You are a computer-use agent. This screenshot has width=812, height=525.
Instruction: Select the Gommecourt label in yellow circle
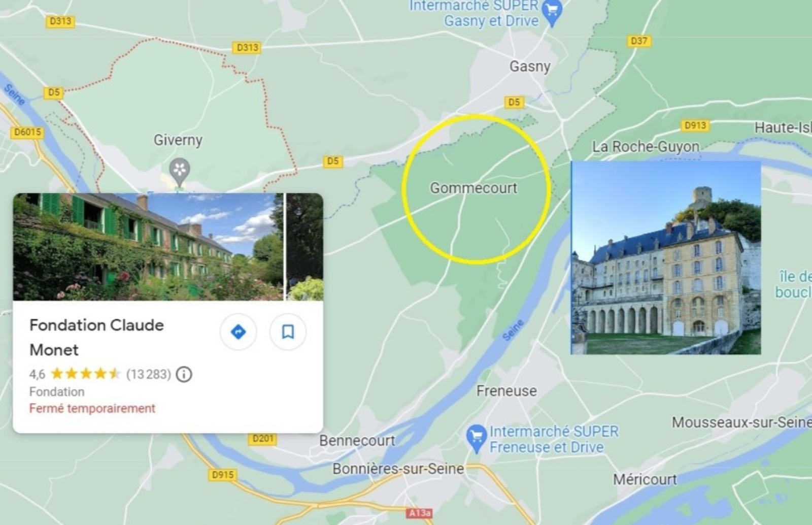(473, 188)
